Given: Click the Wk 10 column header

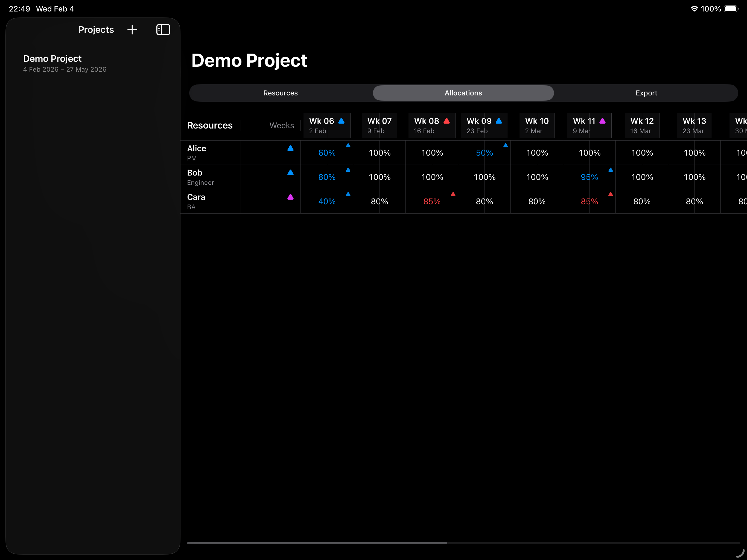Looking at the screenshot, I should (x=537, y=125).
